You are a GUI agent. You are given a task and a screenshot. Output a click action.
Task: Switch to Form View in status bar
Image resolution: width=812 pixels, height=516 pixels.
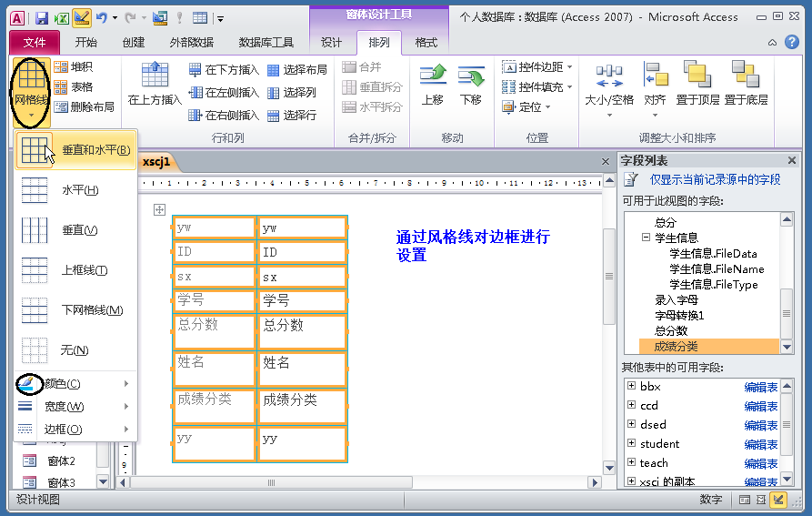coord(744,500)
